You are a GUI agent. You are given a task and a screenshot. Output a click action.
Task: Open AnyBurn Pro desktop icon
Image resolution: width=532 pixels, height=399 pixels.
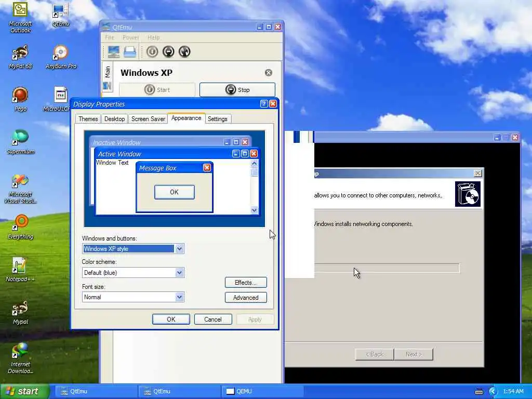(x=61, y=57)
